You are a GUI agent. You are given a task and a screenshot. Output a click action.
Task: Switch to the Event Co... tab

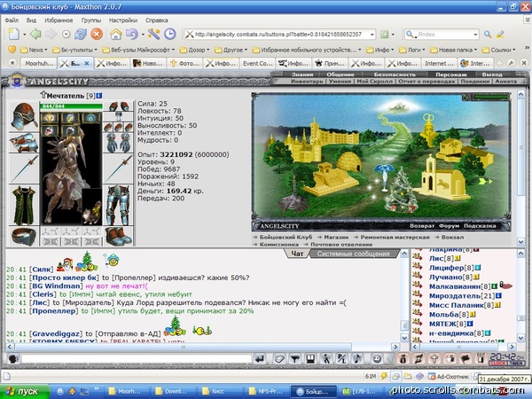click(x=257, y=64)
